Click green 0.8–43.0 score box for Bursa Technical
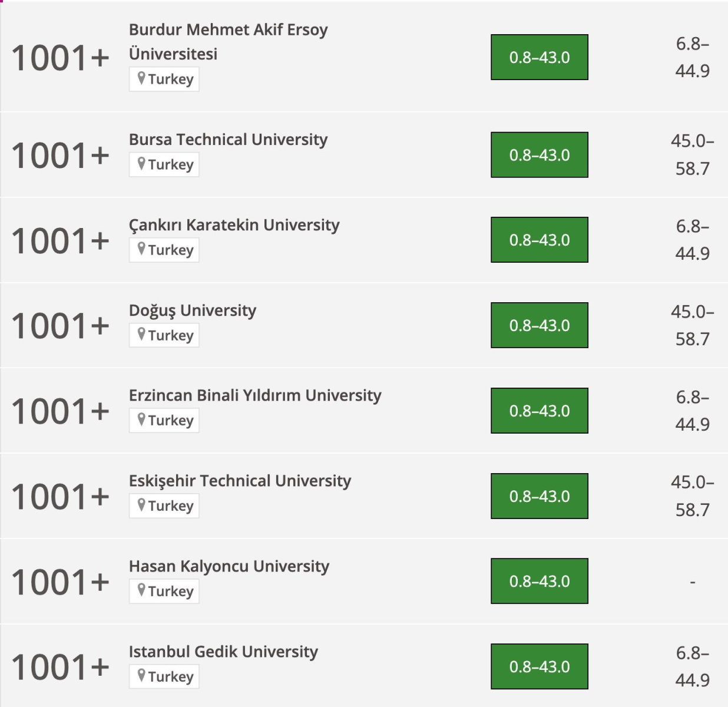 [540, 155]
